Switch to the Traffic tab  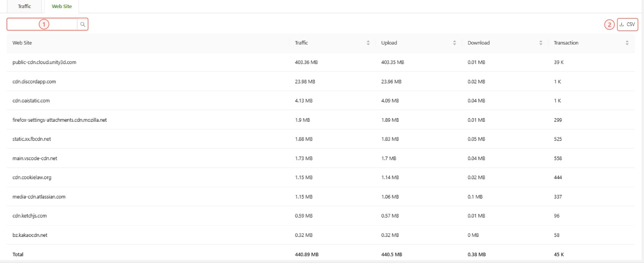click(x=25, y=7)
